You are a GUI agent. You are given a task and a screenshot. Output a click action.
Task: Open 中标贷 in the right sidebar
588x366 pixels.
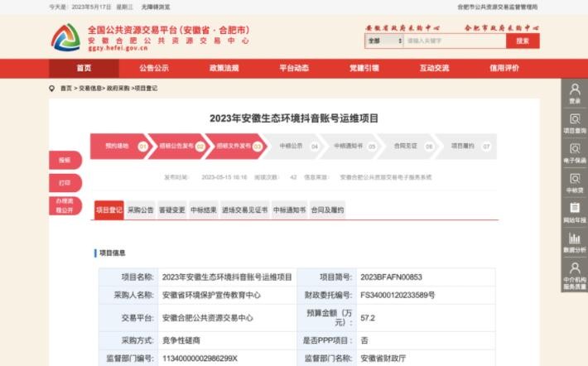(x=575, y=183)
